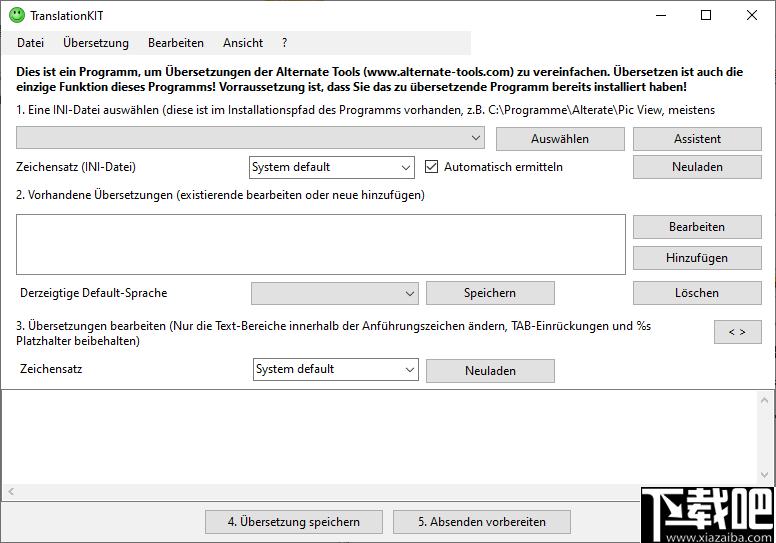Click the Auswählen button
The width and height of the screenshot is (776, 543).
pos(560,139)
